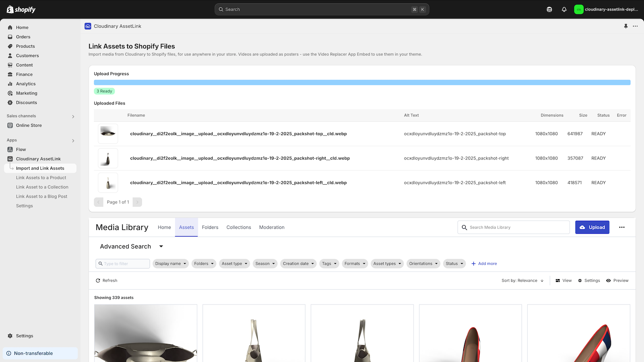Click the cloud icon on the Upload button
Image resolution: width=644 pixels, height=362 pixels.
(582, 227)
